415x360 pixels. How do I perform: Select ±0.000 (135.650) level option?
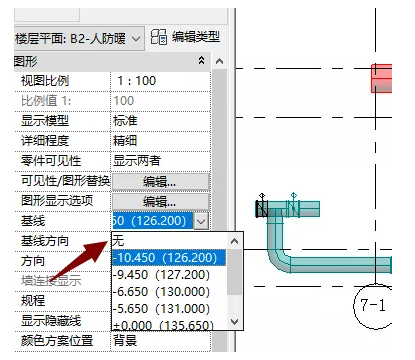(x=169, y=325)
